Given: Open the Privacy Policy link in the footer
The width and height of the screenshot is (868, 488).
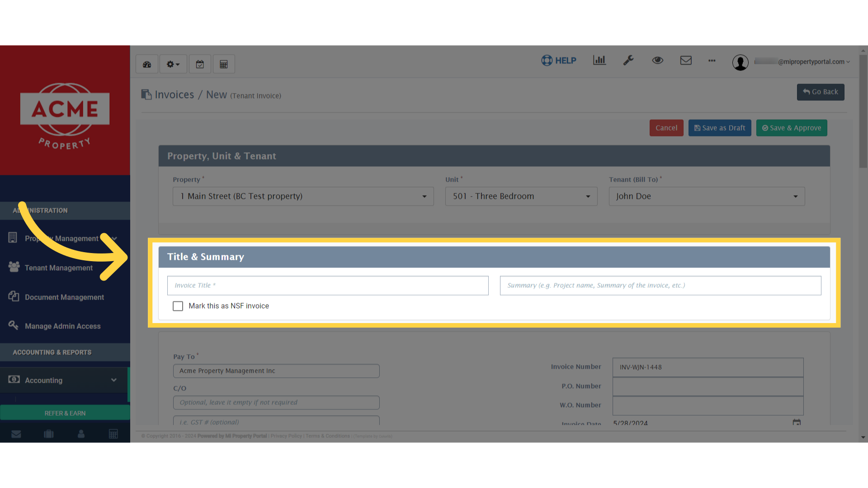Looking at the screenshot, I should pyautogui.click(x=286, y=436).
